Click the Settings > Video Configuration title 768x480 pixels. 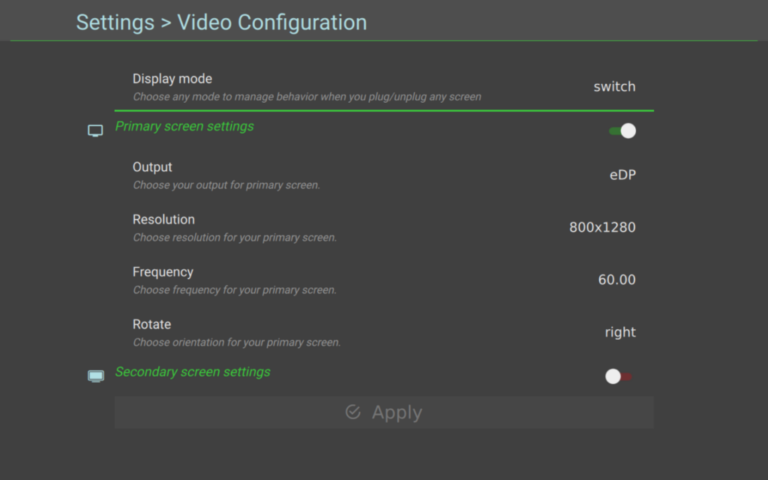tap(221, 23)
